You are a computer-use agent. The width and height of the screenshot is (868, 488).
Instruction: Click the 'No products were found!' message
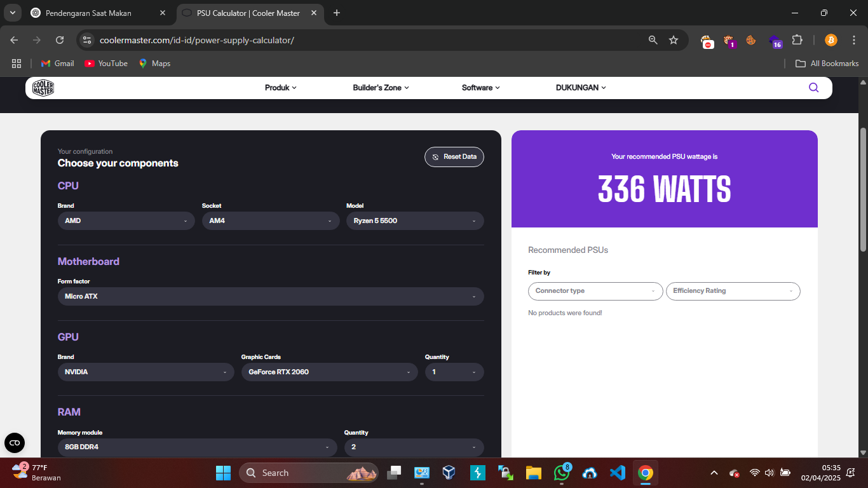pos(565,313)
